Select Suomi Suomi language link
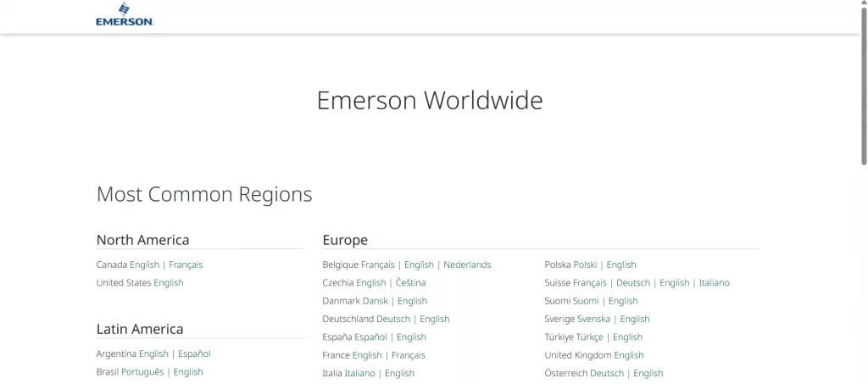The height and width of the screenshot is (384, 868). click(587, 301)
